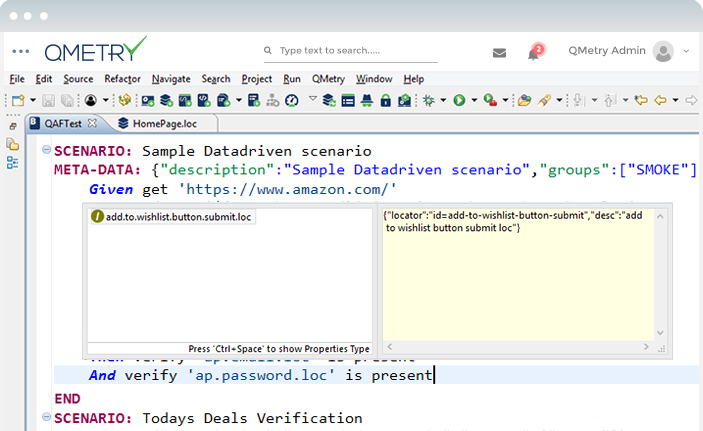Expand the Back history dropdown arrow

(x=675, y=100)
